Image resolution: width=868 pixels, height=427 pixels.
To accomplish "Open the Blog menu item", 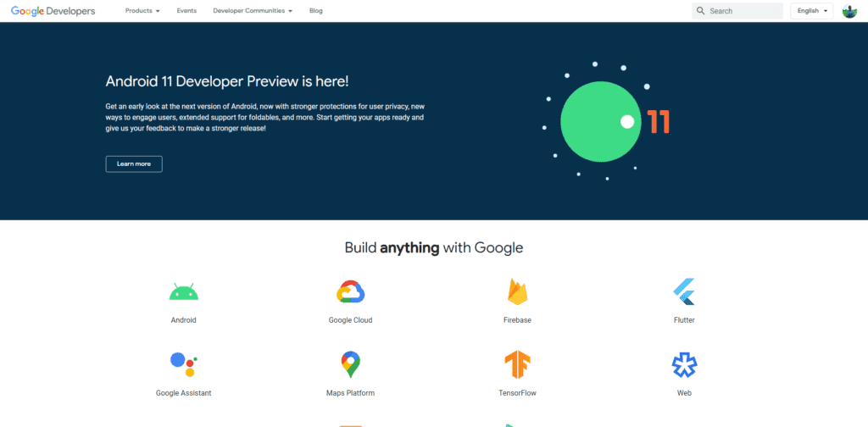I will point(316,10).
